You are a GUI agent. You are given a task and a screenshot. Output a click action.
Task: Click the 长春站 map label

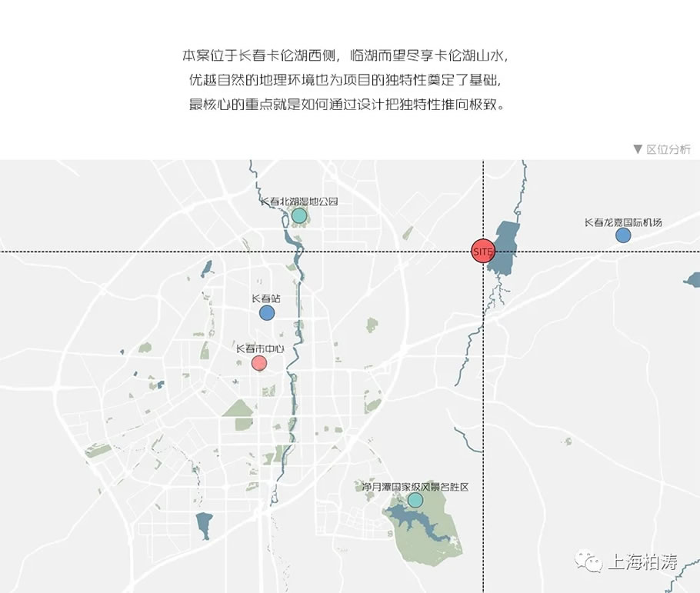click(x=266, y=298)
